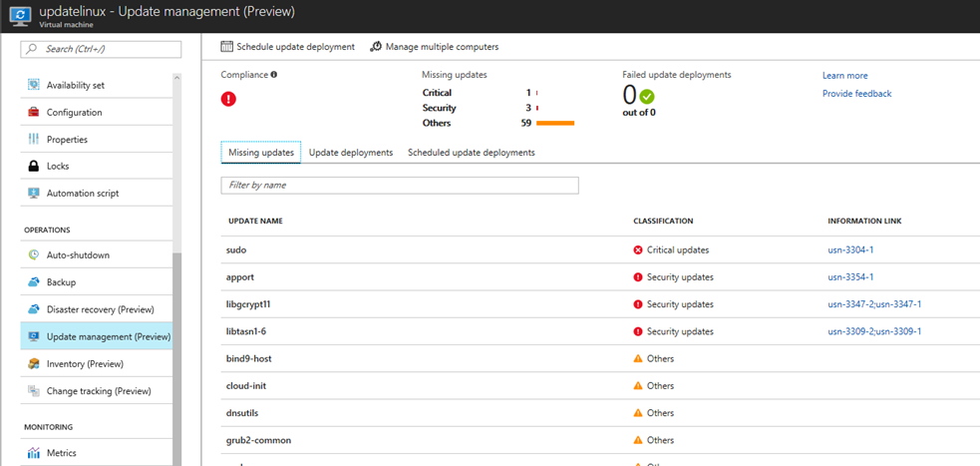Image resolution: width=980 pixels, height=466 pixels.
Task: Click the Schedule update deployment calendar icon
Action: (x=227, y=47)
